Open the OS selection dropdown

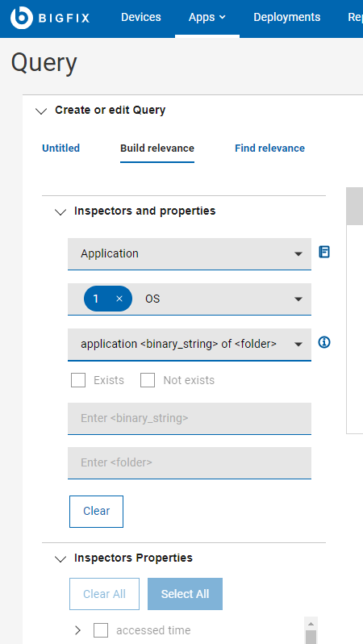pyautogui.click(x=190, y=299)
